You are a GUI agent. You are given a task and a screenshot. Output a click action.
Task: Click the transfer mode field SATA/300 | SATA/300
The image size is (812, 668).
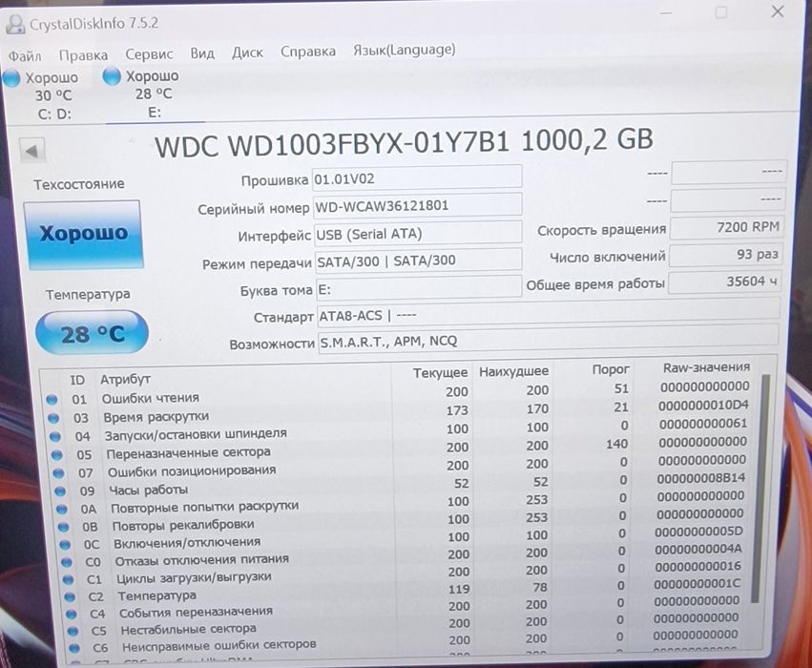(419, 260)
